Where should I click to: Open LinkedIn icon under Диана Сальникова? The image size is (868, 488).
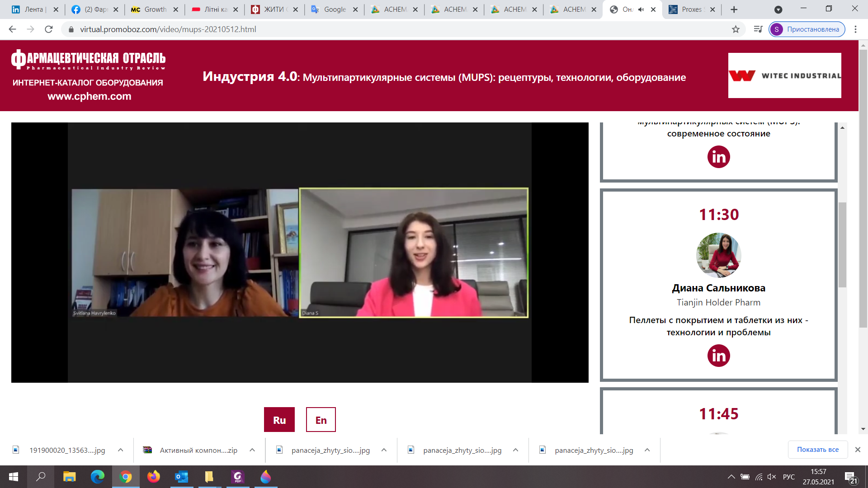tap(718, 356)
